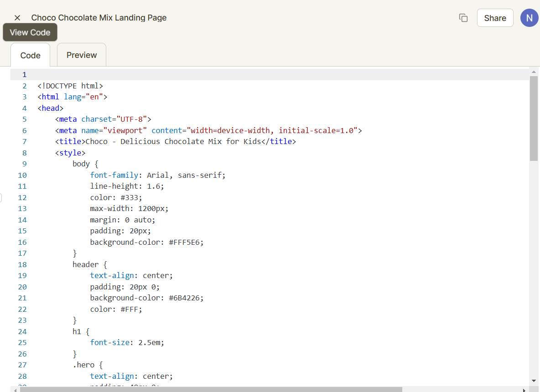540x392 pixels.
Task: Switch to the Preview tab
Action: pyautogui.click(x=82, y=55)
